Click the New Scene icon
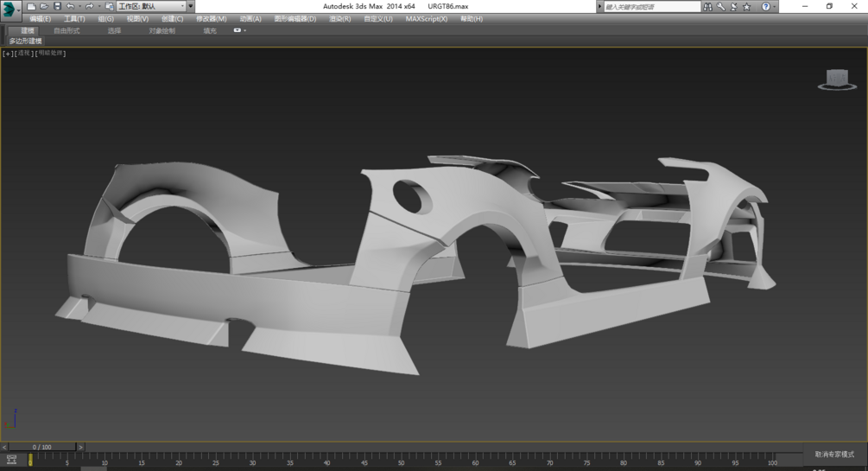868x471 pixels. click(x=31, y=7)
